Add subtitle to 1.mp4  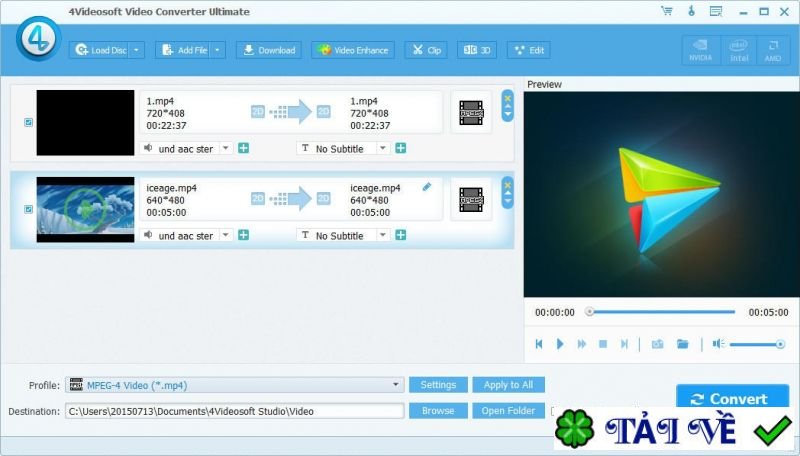[401, 148]
